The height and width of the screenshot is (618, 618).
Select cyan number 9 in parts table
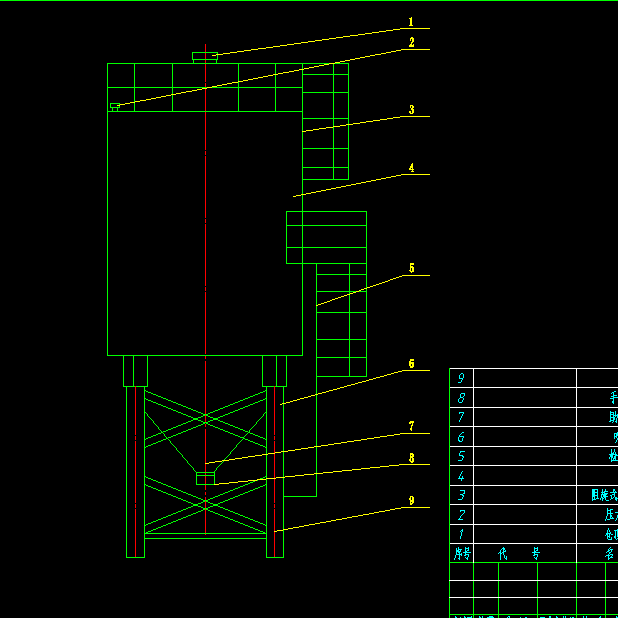click(x=461, y=378)
